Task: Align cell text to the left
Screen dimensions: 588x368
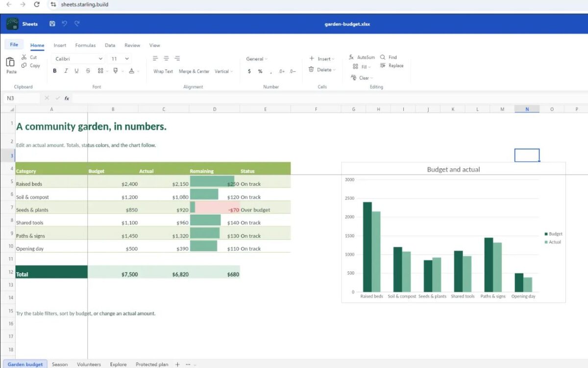Action: 155,58
